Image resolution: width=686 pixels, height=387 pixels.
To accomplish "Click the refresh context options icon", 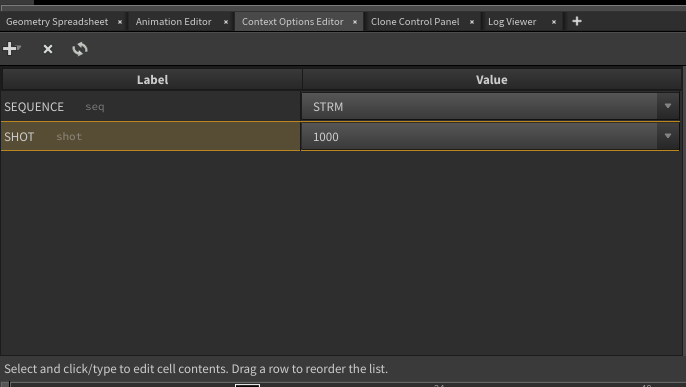I will tap(80, 49).
